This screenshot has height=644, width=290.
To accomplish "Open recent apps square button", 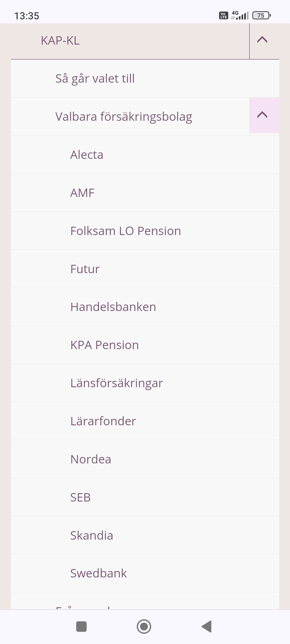I will pyautogui.click(x=81, y=627).
